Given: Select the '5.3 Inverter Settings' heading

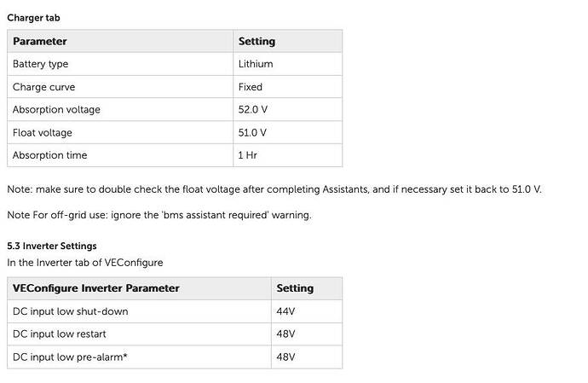Looking at the screenshot, I should click(x=52, y=246).
